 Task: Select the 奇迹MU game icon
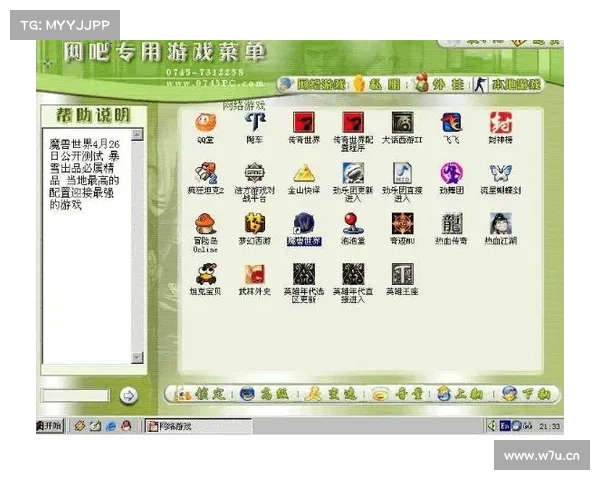[x=402, y=224]
